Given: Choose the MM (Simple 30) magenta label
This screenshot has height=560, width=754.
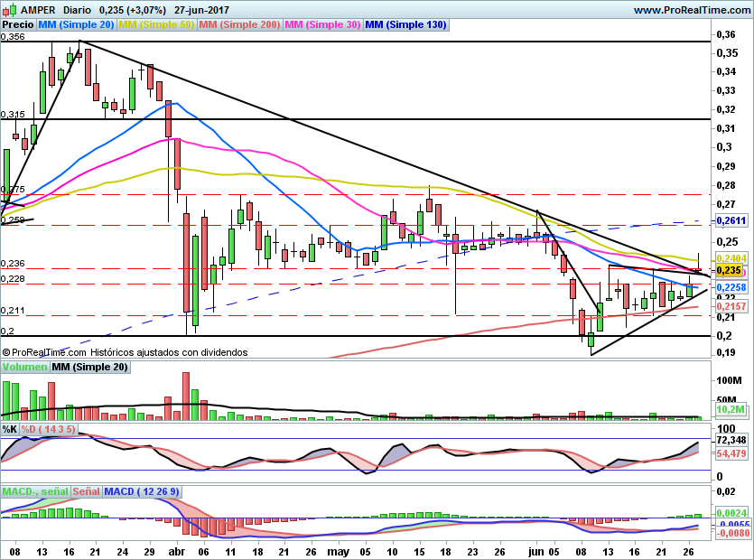Looking at the screenshot, I should 322,25.
